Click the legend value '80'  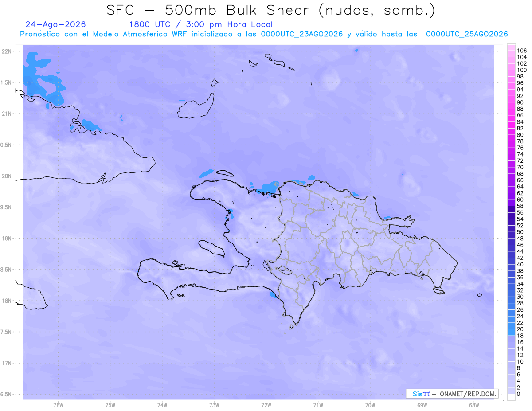point(520,135)
